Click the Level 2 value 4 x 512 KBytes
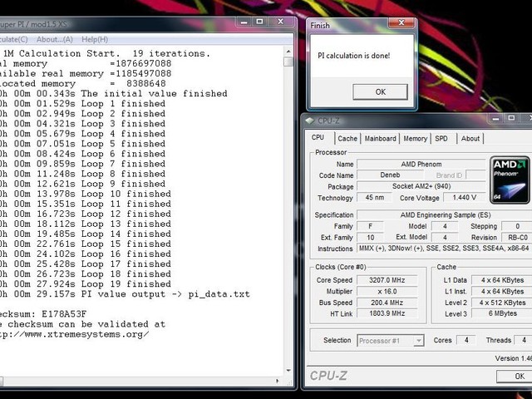The height and width of the screenshot is (399, 532). [x=502, y=303]
